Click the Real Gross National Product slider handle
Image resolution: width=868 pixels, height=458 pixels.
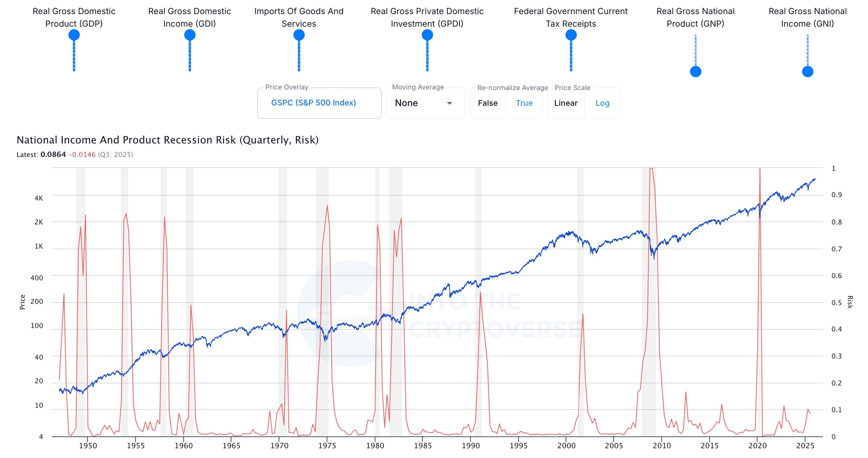[x=695, y=71]
